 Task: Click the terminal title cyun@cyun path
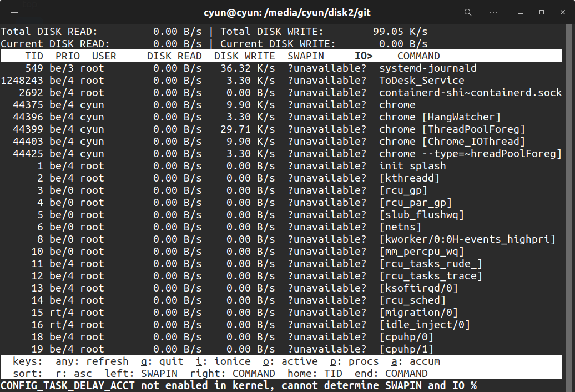pos(287,13)
